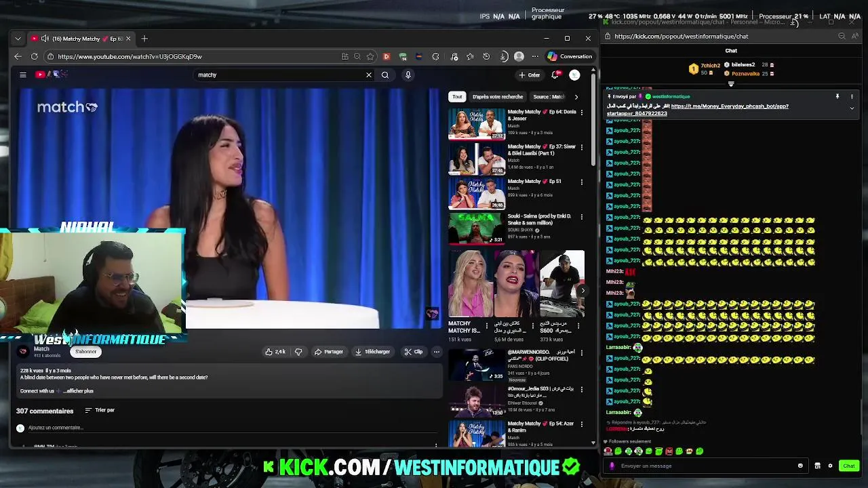The image size is (868, 488).
Task: Read aloud icon in Kick window
Action: click(x=854, y=37)
